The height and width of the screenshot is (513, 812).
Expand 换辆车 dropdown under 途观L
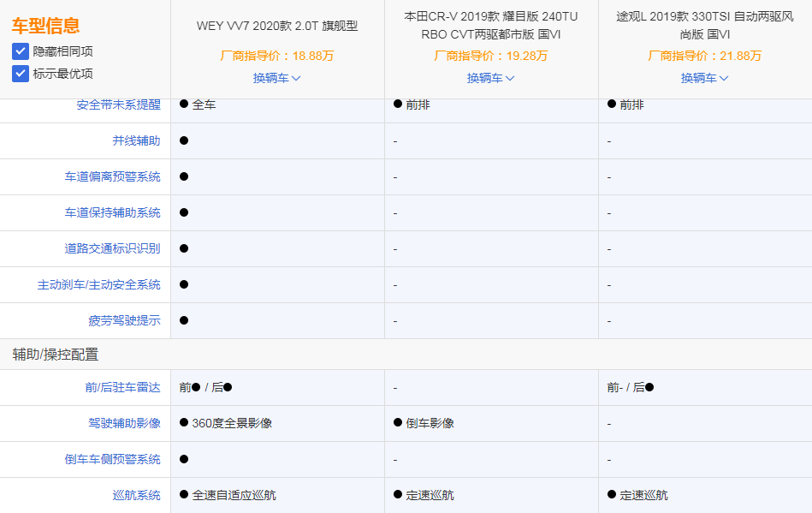703,78
